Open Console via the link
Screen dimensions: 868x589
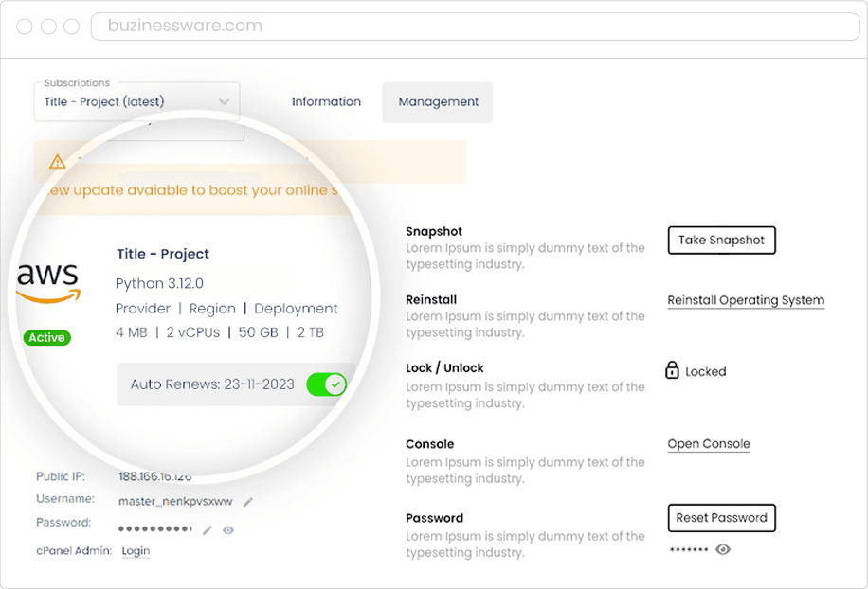(x=708, y=444)
